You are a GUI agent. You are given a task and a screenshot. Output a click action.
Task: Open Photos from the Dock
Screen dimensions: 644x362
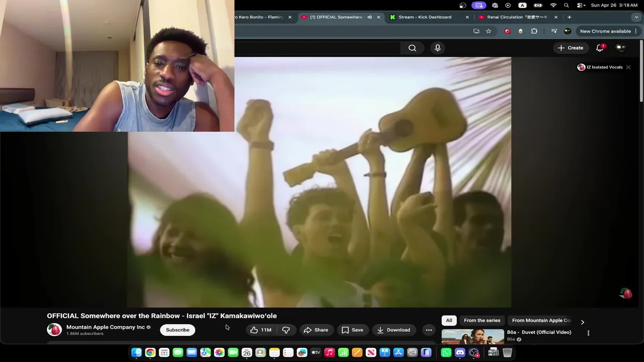point(219,352)
